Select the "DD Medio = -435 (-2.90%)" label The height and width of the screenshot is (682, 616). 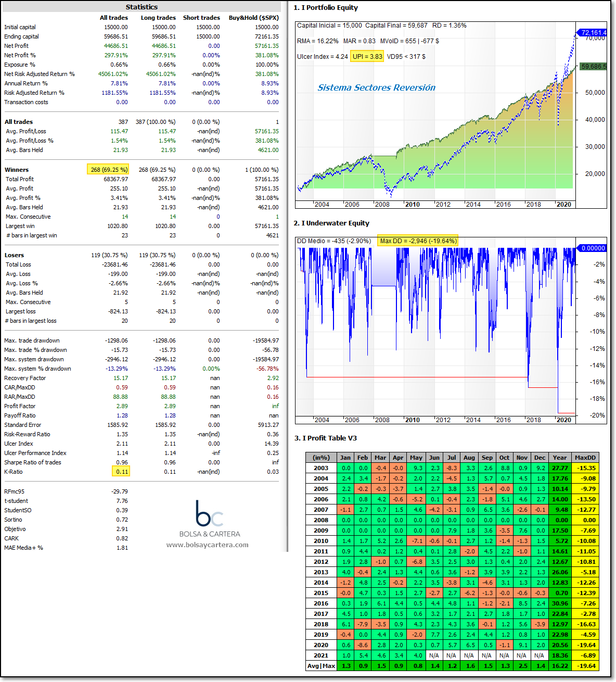point(334,241)
